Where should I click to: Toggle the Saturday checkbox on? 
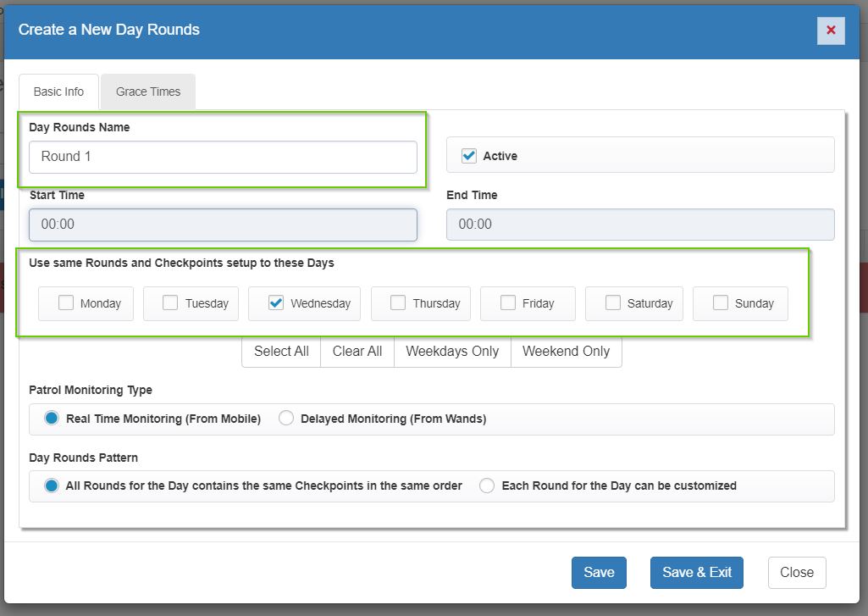613,303
